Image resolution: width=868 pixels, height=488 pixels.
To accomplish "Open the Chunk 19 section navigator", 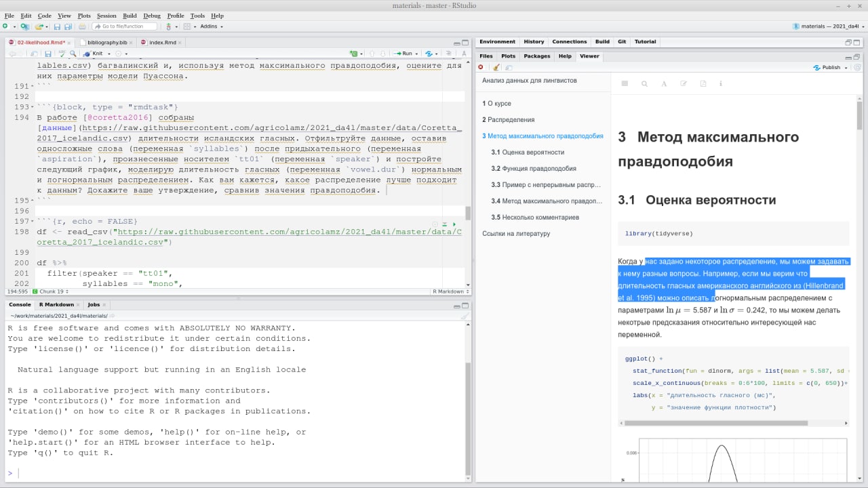I will (x=50, y=291).
